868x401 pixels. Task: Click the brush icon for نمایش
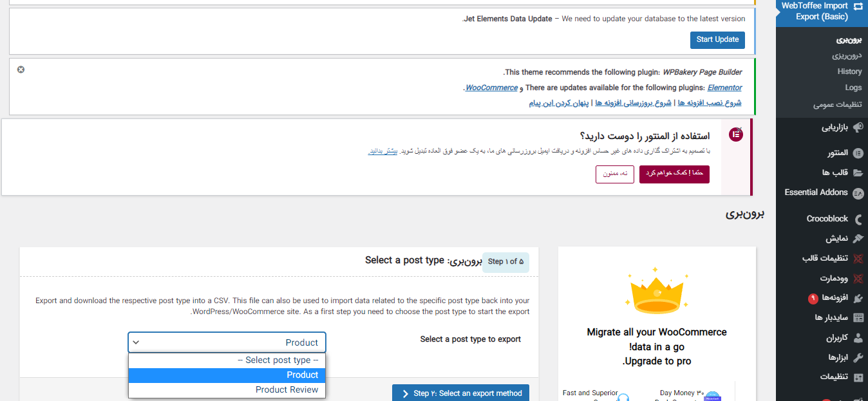pyautogui.click(x=858, y=239)
